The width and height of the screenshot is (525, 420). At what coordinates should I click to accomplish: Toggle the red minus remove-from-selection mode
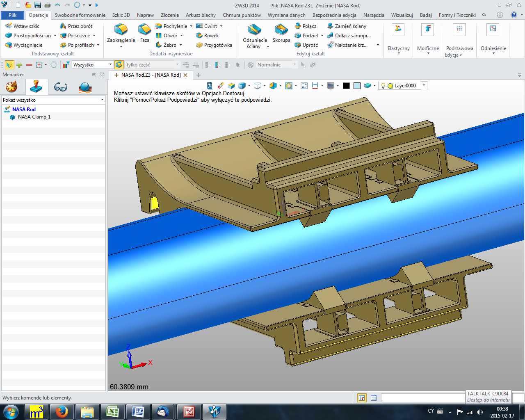click(x=29, y=64)
